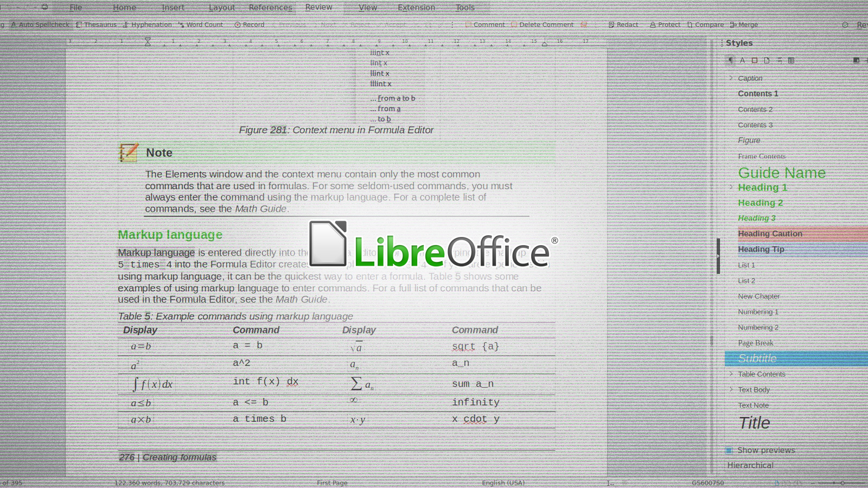Click Delete Comment
The image size is (868, 488).
pos(542,24)
